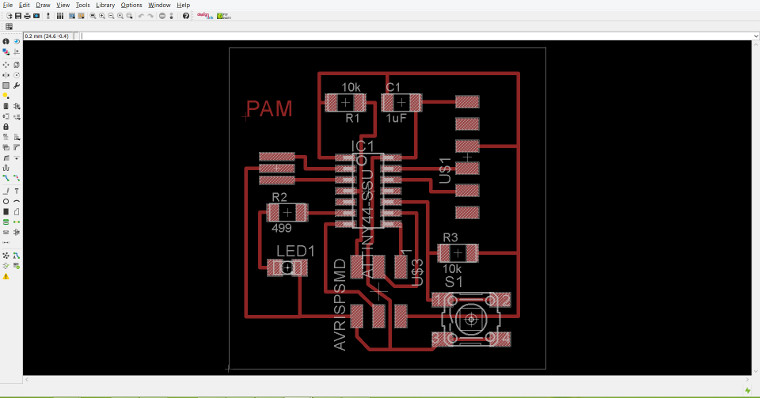Image resolution: width=760 pixels, height=398 pixels.
Task: Select the Add part tool
Action: pyautogui.click(x=16, y=106)
